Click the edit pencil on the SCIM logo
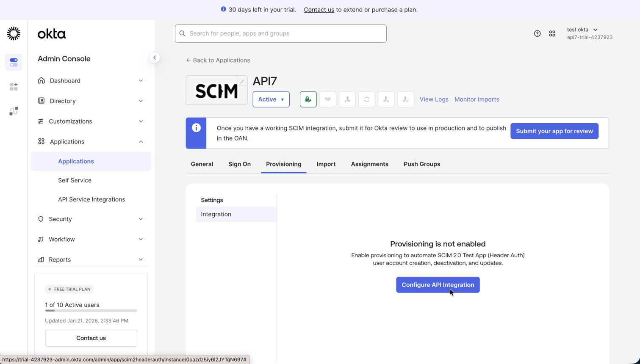The image size is (640, 364). pyautogui.click(x=241, y=81)
